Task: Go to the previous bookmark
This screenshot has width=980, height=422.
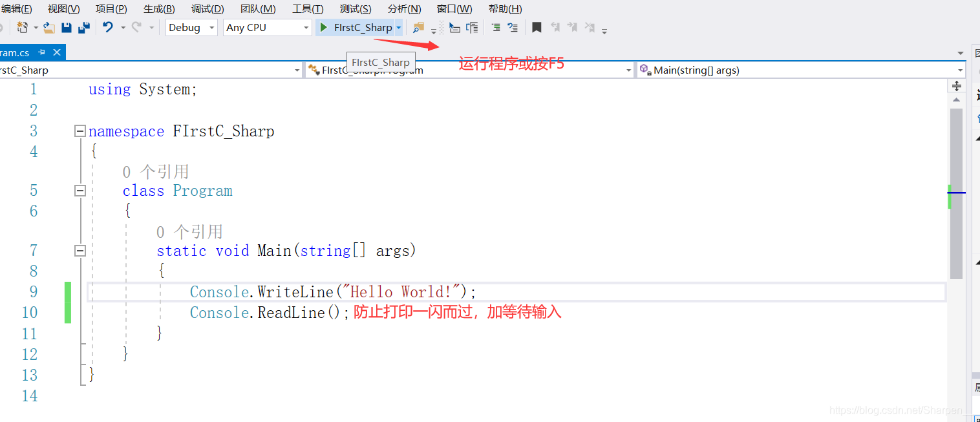Action: pyautogui.click(x=555, y=27)
